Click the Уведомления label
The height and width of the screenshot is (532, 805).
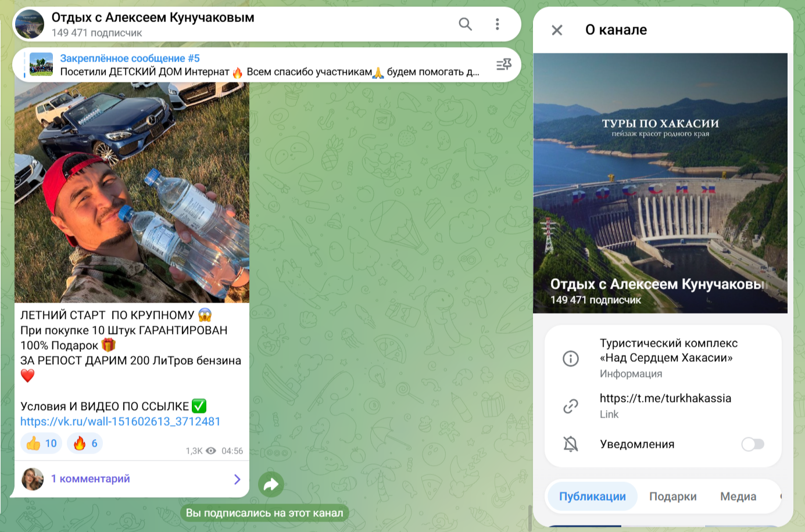click(637, 444)
